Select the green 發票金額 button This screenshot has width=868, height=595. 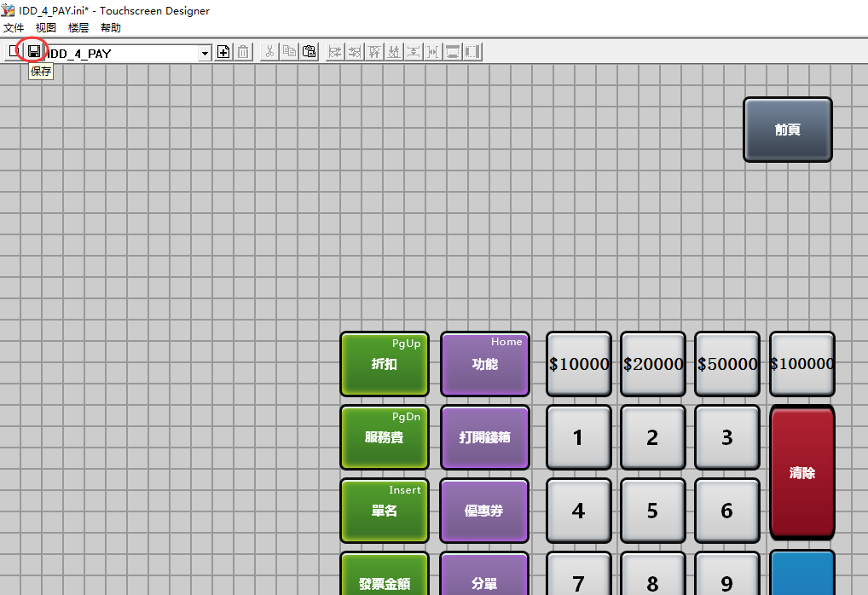pyautogui.click(x=385, y=574)
